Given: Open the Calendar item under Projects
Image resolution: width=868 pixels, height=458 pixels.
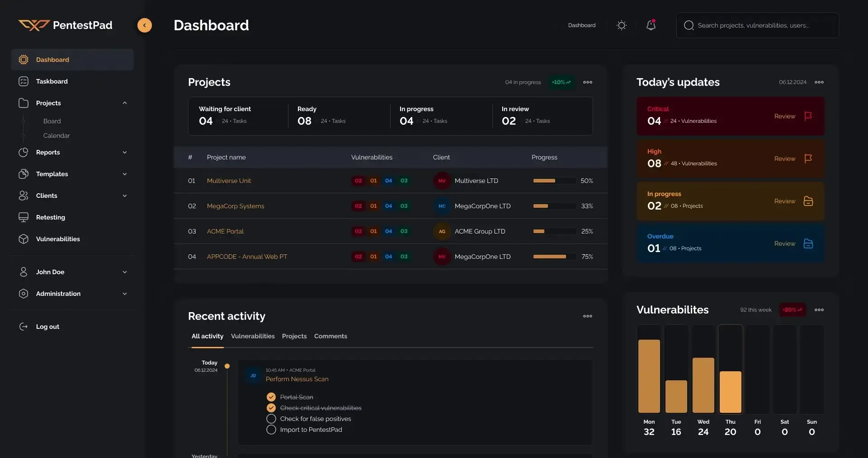Looking at the screenshot, I should pyautogui.click(x=57, y=136).
